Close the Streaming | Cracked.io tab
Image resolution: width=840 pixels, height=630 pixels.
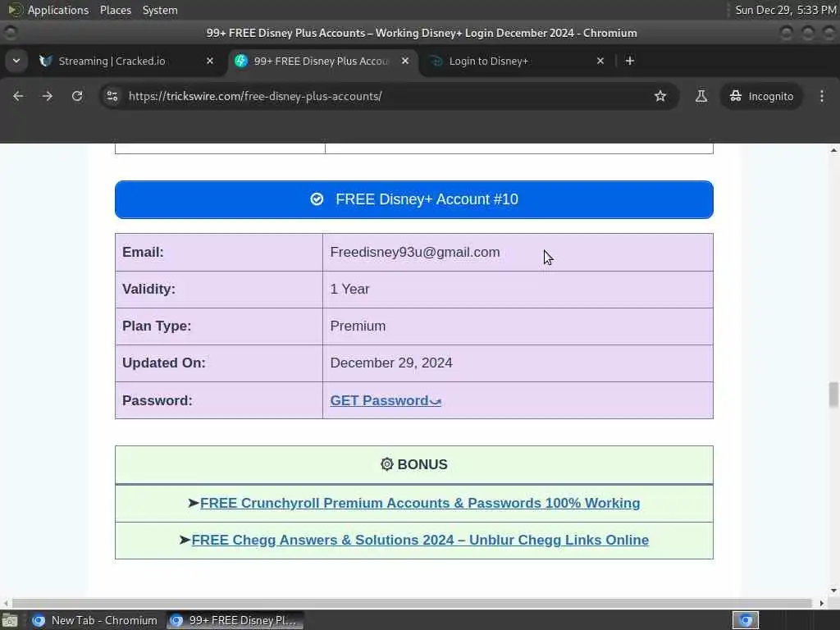pos(210,61)
